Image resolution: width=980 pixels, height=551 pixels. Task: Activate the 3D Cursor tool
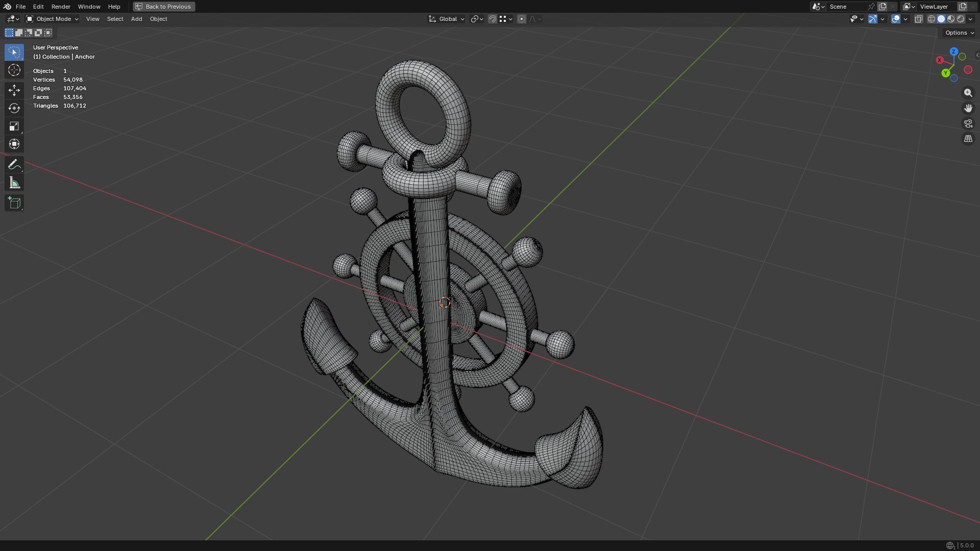(x=14, y=70)
